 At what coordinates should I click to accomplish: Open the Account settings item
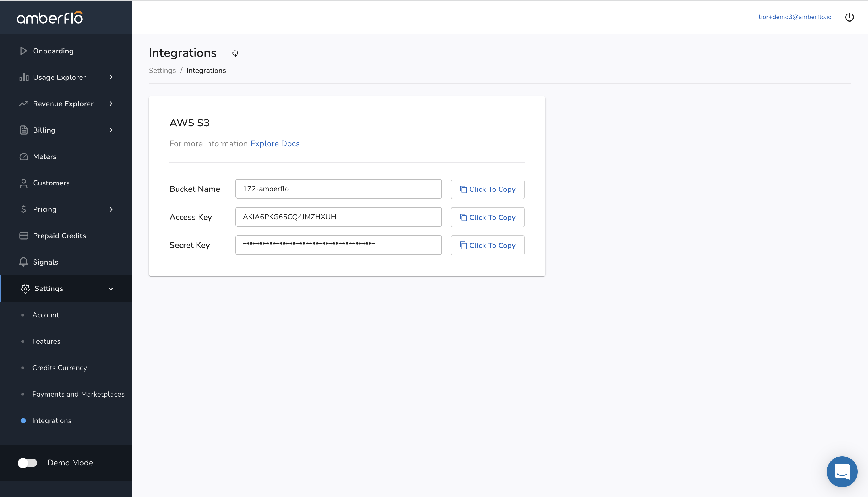click(x=45, y=315)
